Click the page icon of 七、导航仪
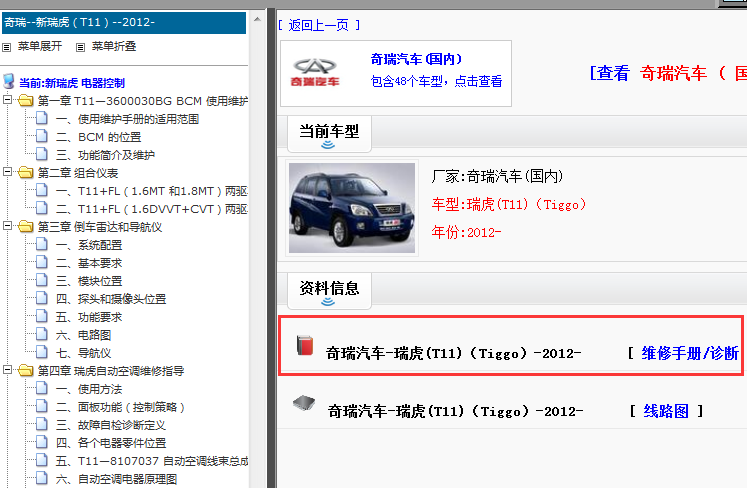Viewport: 747px width, 488px height. coord(42,352)
